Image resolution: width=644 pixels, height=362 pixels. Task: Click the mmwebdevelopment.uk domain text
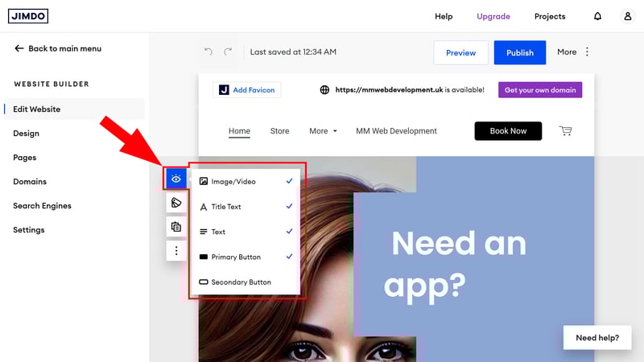(389, 90)
